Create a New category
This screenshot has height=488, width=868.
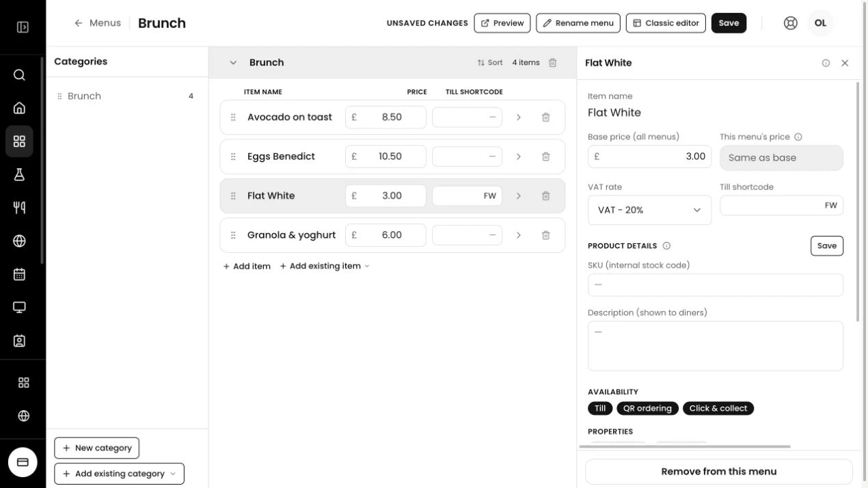point(96,448)
